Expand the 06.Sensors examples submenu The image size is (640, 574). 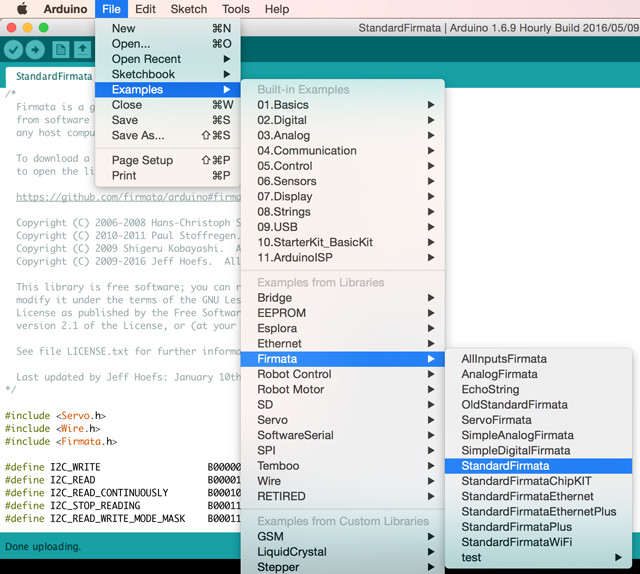343,181
